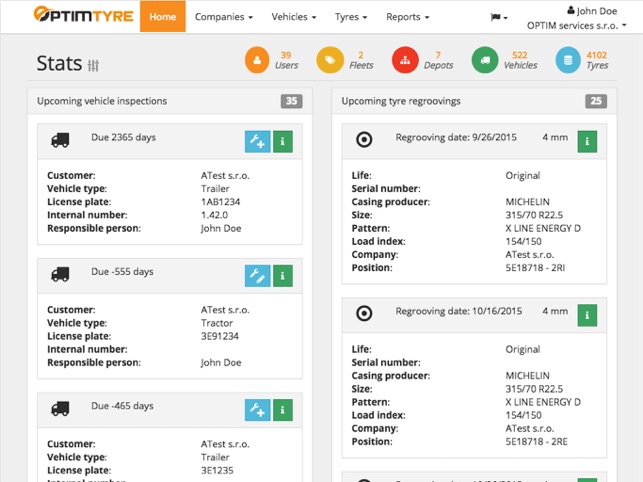Edit inspection for Due -555 days vehicle
The width and height of the screenshot is (643, 482).
click(258, 276)
